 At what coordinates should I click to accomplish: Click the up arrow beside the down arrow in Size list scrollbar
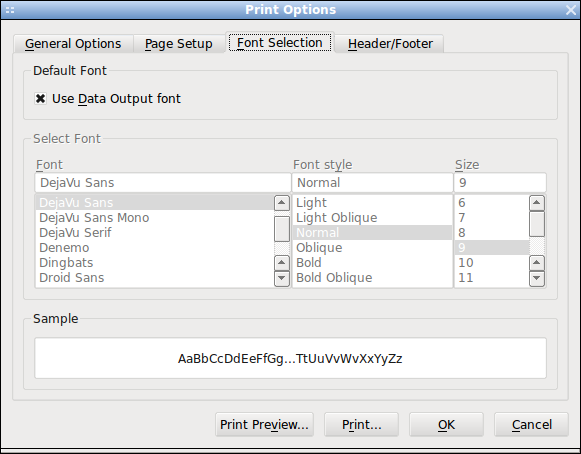click(x=537, y=263)
